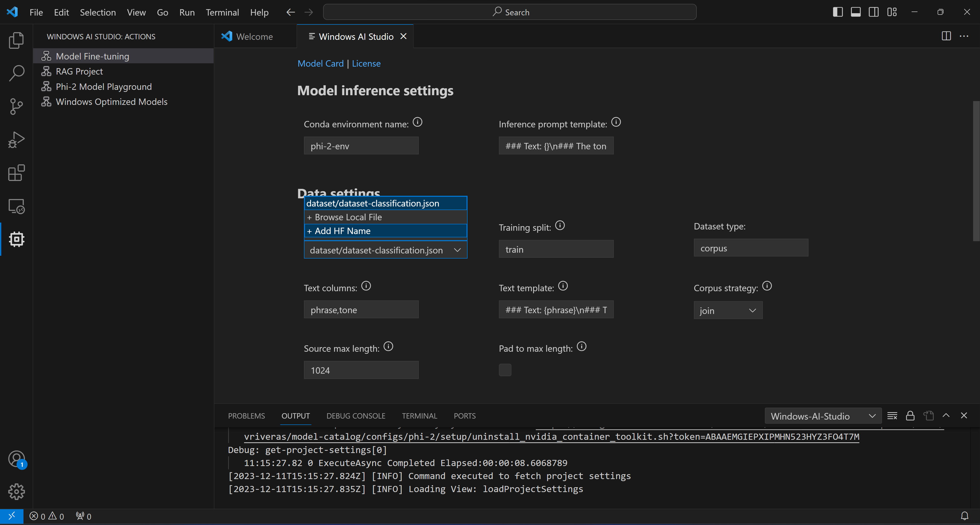
Task: Click the Source max length input field
Action: (361, 370)
